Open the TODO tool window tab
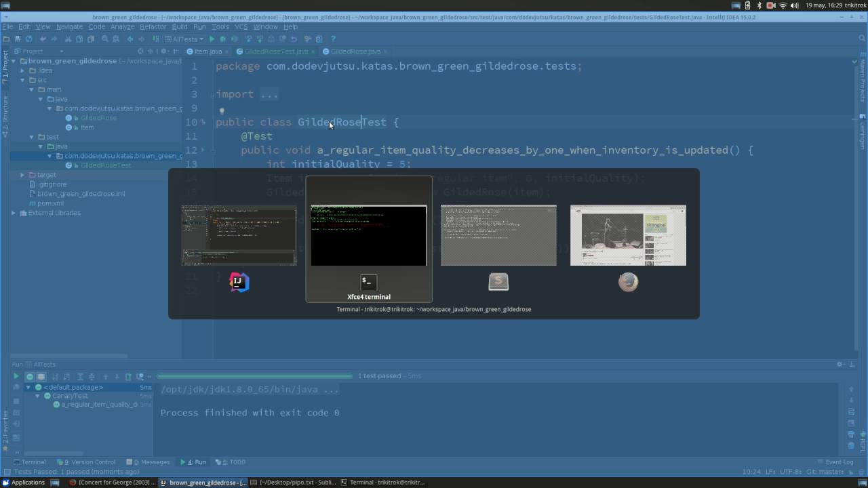Image resolution: width=868 pixels, height=488 pixels. (230, 462)
